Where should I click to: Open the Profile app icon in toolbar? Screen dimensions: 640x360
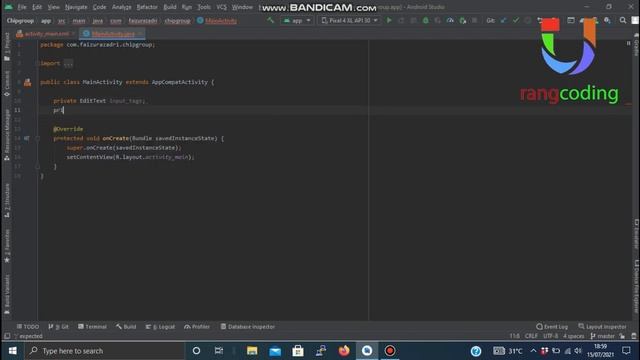click(x=450, y=20)
